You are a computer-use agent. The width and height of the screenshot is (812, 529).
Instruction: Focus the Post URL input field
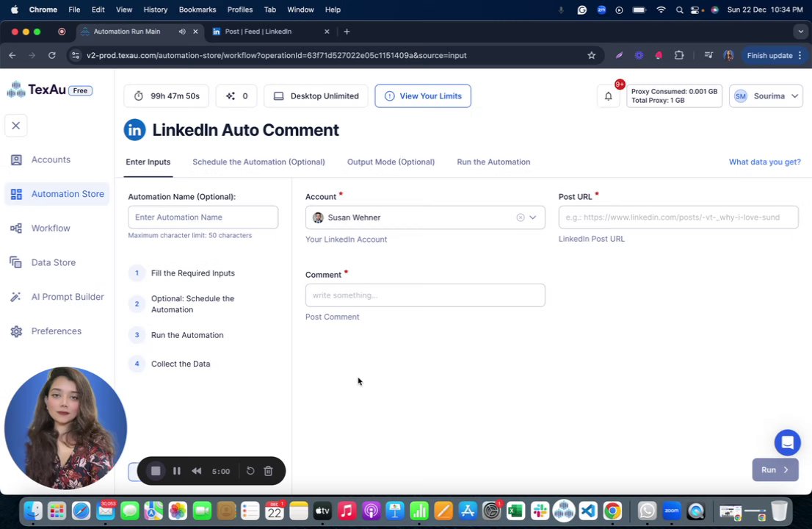point(678,217)
